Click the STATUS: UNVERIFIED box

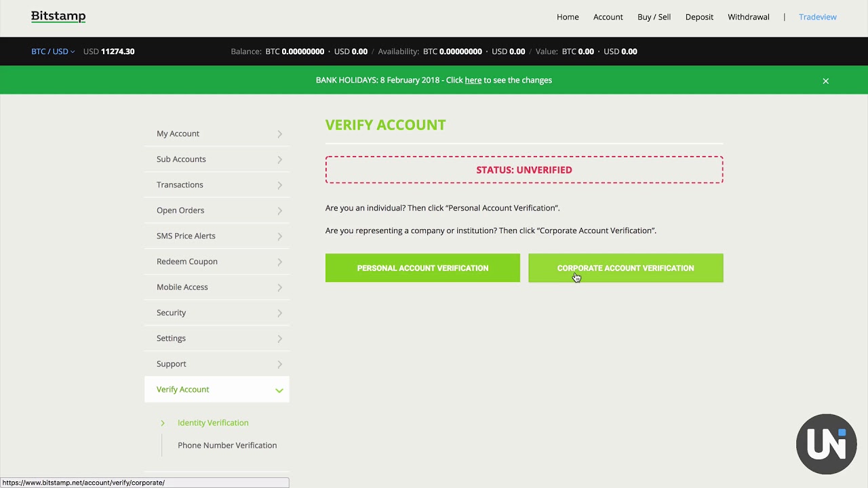click(x=524, y=170)
